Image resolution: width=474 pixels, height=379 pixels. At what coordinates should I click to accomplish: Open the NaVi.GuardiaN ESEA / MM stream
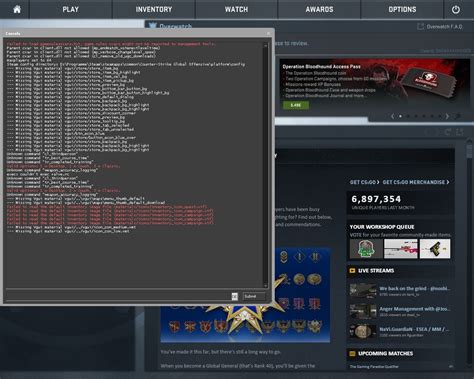click(414, 329)
